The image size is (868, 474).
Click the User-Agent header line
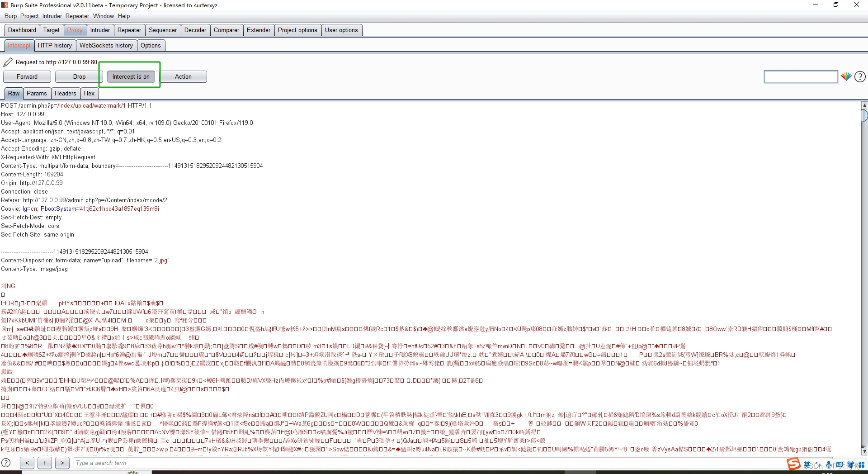127,123
